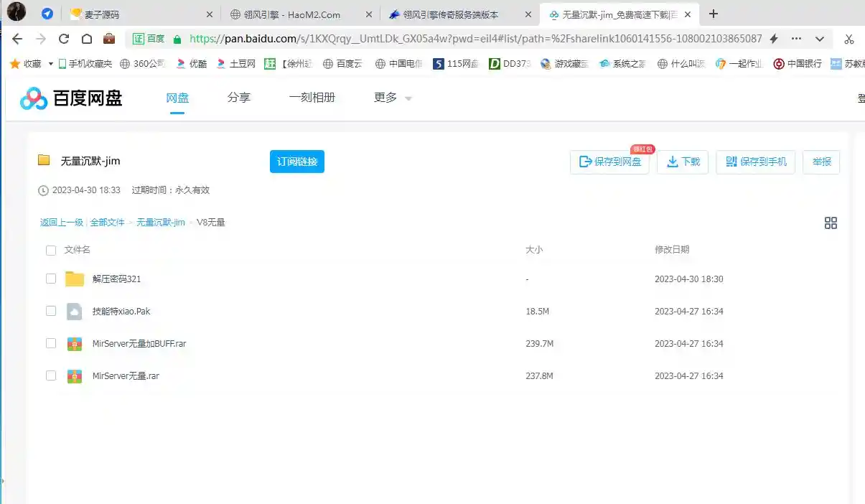865x504 pixels.
Task: Open the three-dots menu in address bar
Action: click(797, 39)
